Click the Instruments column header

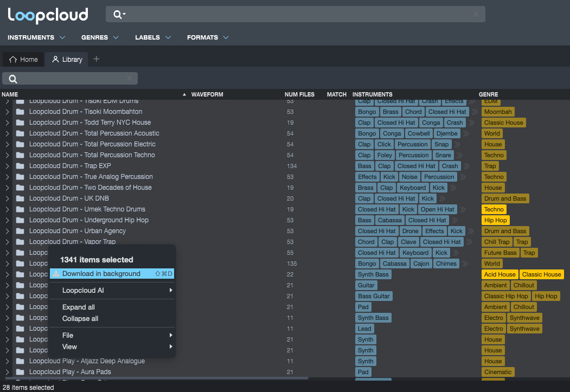(x=372, y=94)
